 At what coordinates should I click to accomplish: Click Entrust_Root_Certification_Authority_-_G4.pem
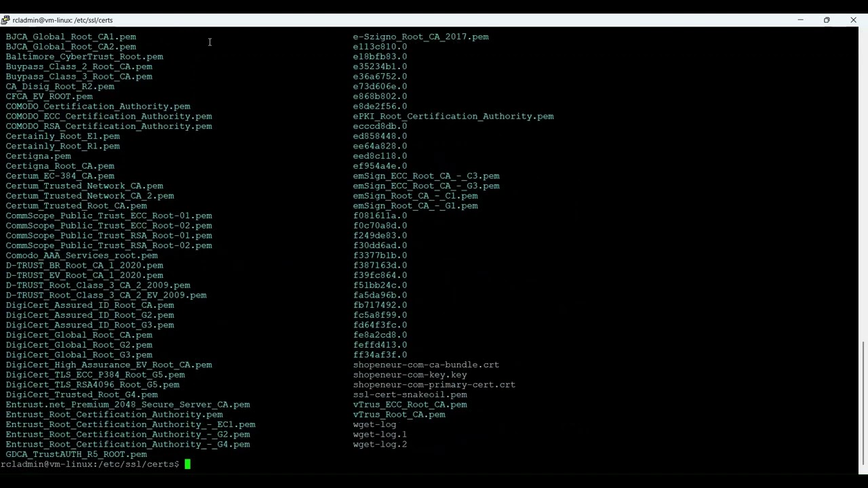pyautogui.click(x=128, y=445)
